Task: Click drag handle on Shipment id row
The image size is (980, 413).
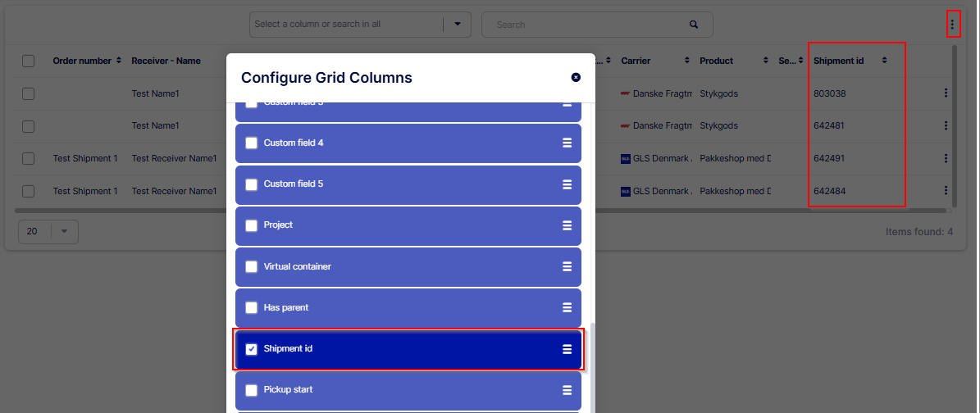Action: 567,349
